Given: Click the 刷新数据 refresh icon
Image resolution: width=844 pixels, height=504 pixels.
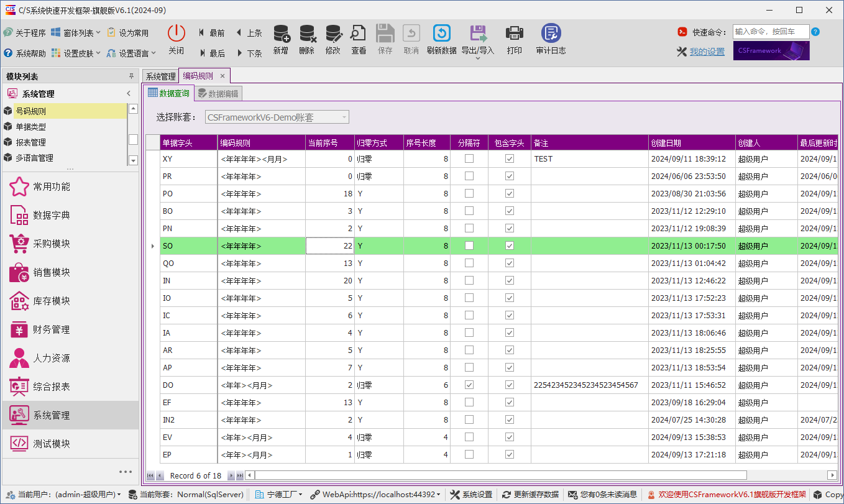Looking at the screenshot, I should [442, 34].
